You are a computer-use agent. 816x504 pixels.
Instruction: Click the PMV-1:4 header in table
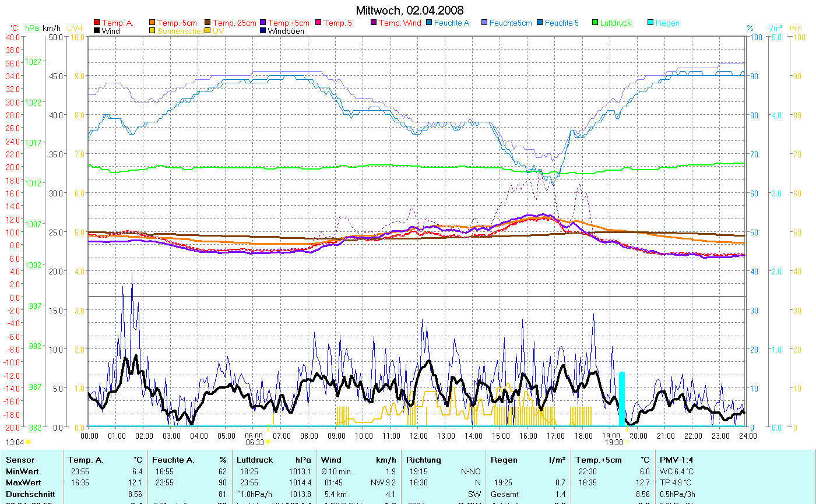point(676,460)
